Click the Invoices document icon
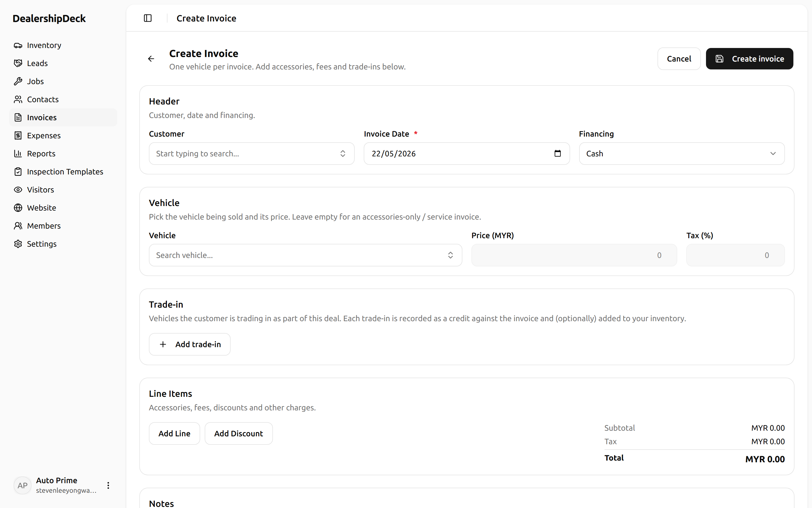This screenshot has height=508, width=812. (18, 118)
